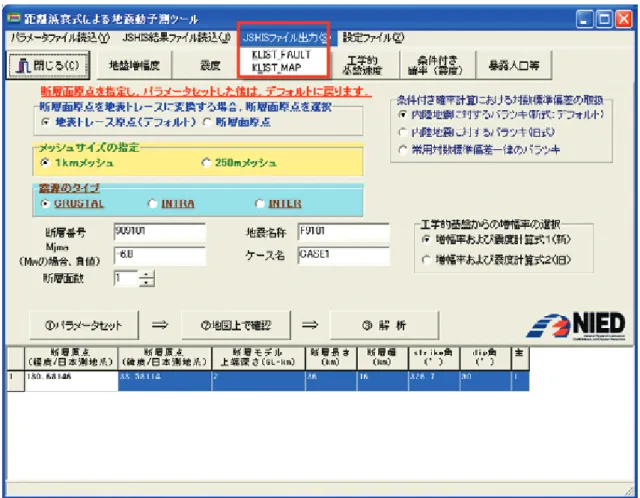Minimize the window
Image resolution: width=640 pixels, height=498 pixels.
pos(584,19)
